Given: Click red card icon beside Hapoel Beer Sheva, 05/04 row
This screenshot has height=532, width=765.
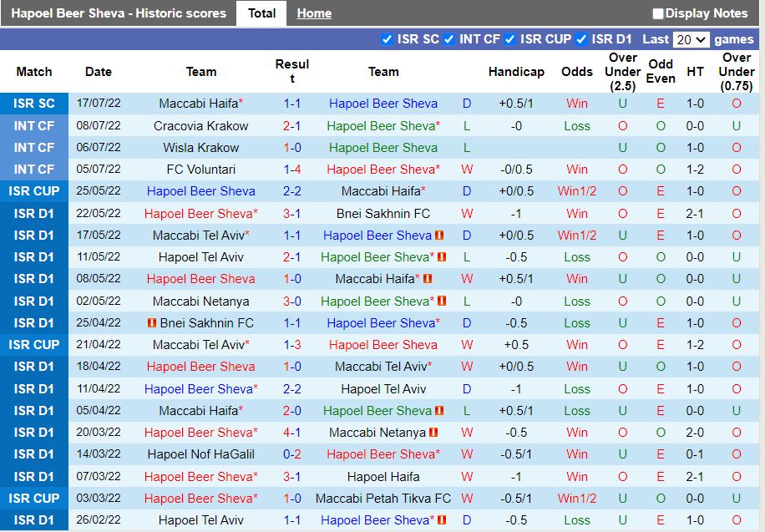Looking at the screenshot, I should pyautogui.click(x=441, y=411).
